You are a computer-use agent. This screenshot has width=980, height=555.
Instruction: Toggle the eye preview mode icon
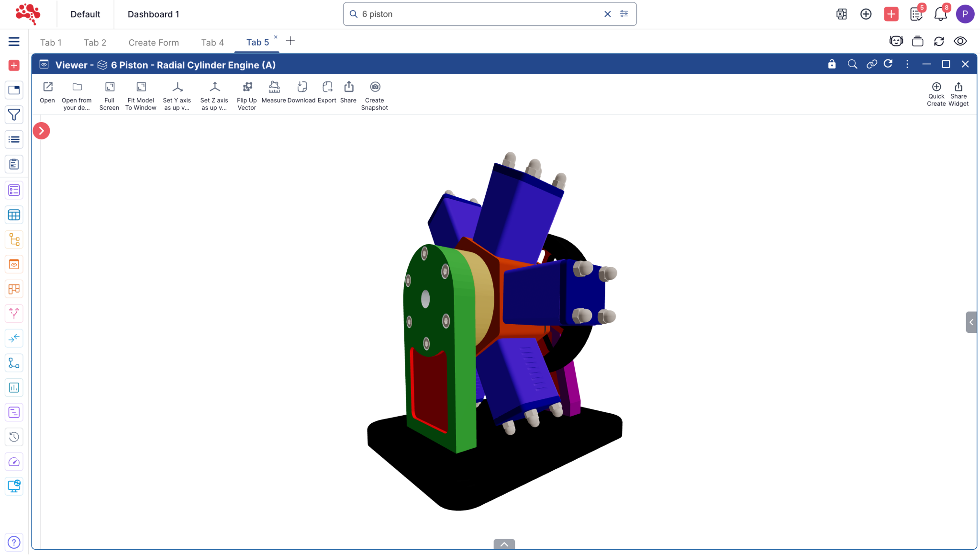point(960,41)
